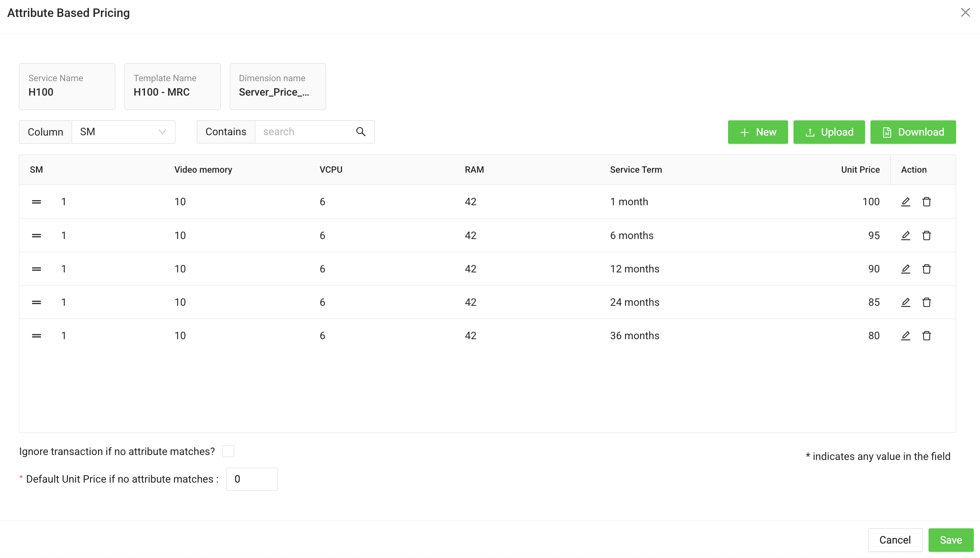Edit the 1 month pricing row

coord(905,202)
